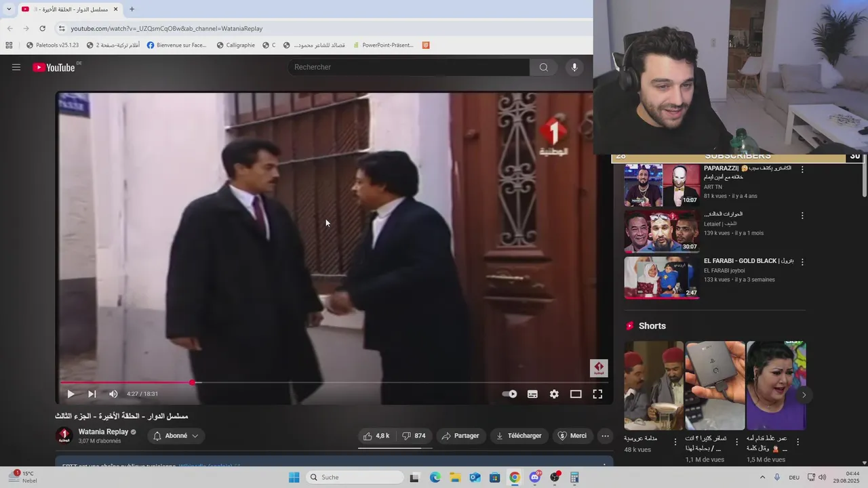Start voice search with the microphone

click(x=574, y=67)
